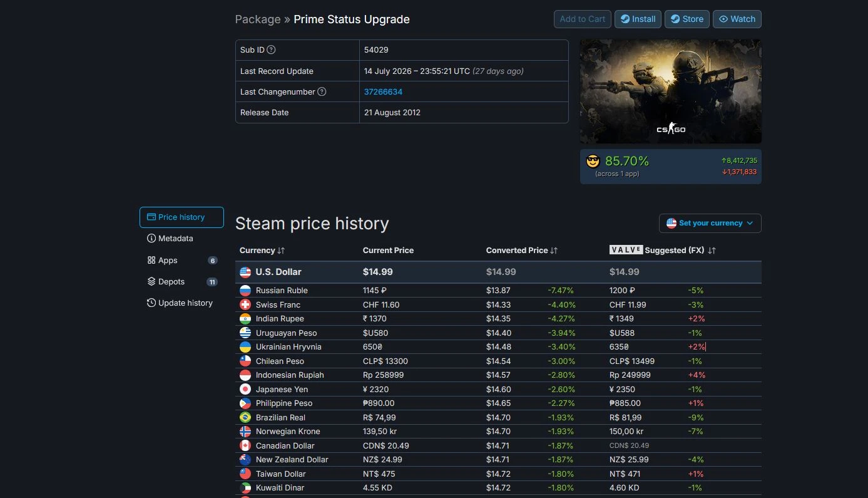Click the Canadian Dollar flag icon
868x498 pixels.
[245, 445]
